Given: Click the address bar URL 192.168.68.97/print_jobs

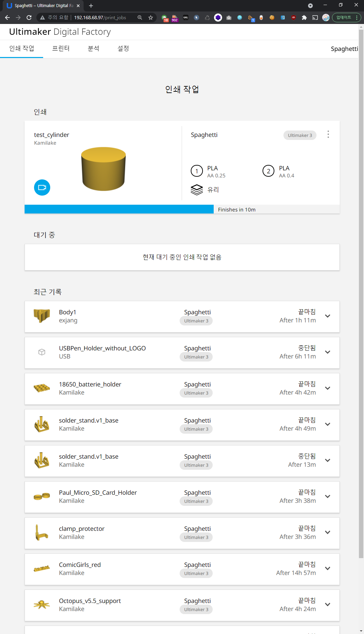Looking at the screenshot, I should (x=100, y=18).
